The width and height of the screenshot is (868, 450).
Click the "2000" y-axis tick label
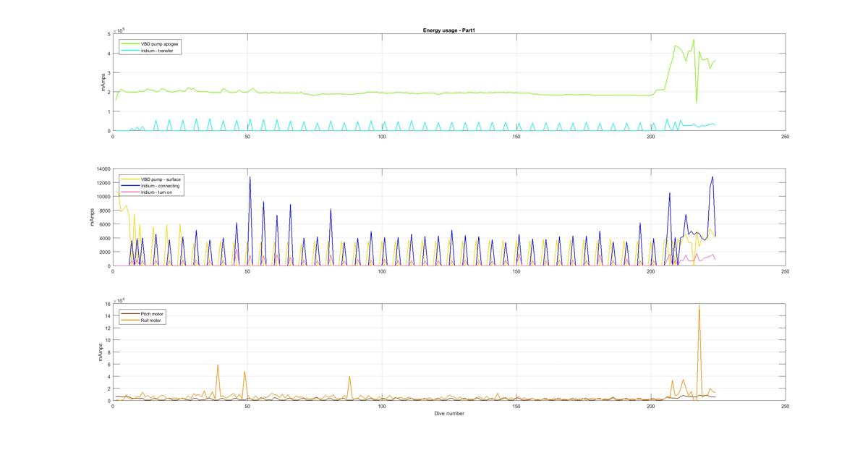point(104,252)
